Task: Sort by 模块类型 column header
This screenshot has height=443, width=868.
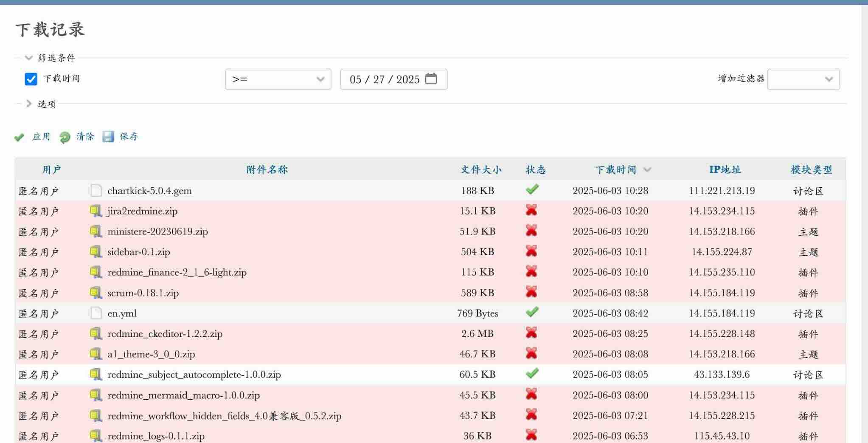Action: pos(812,170)
